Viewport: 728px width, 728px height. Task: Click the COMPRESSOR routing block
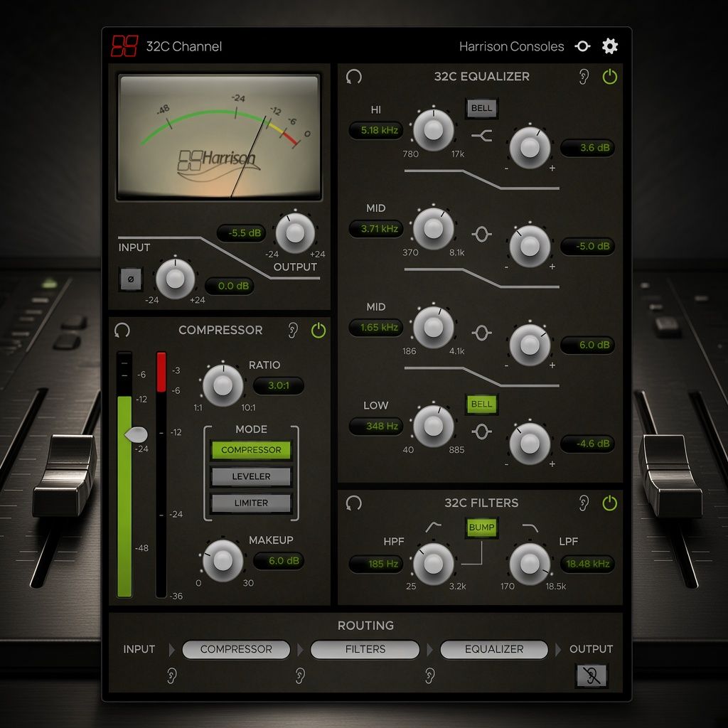pos(236,649)
